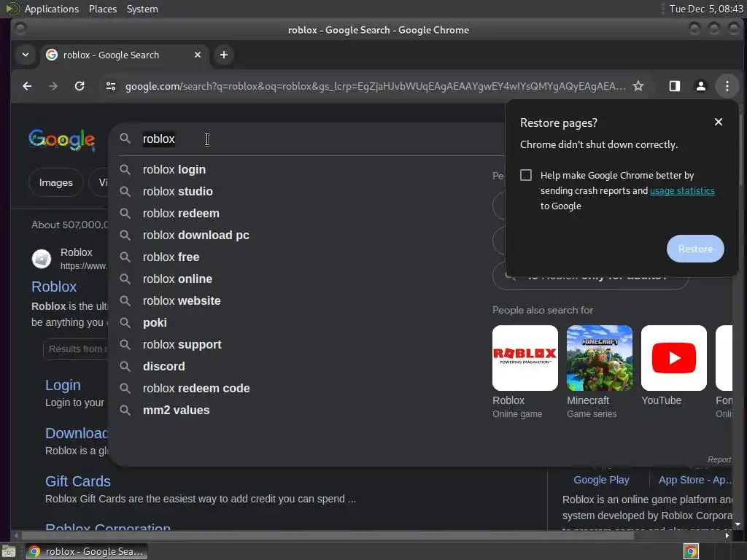Open the Chrome profile icon
This screenshot has height=560, width=747.
click(x=700, y=86)
